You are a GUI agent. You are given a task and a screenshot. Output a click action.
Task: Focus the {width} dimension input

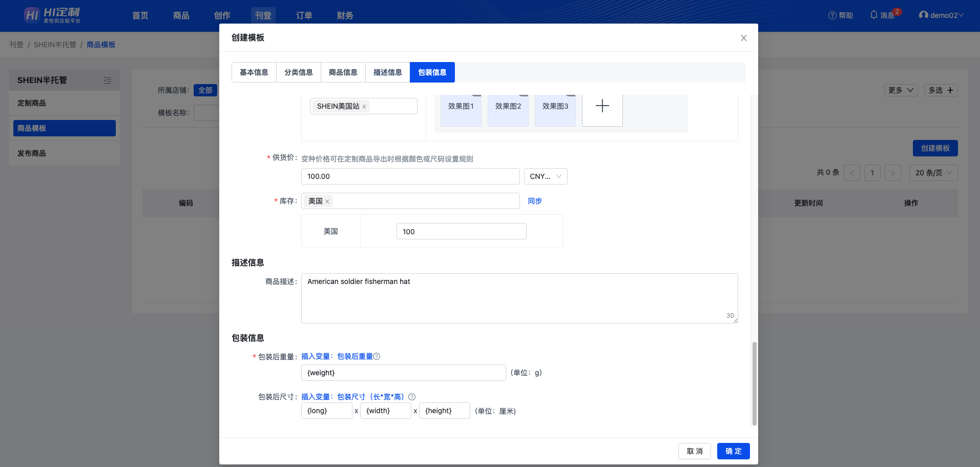pyautogui.click(x=385, y=411)
